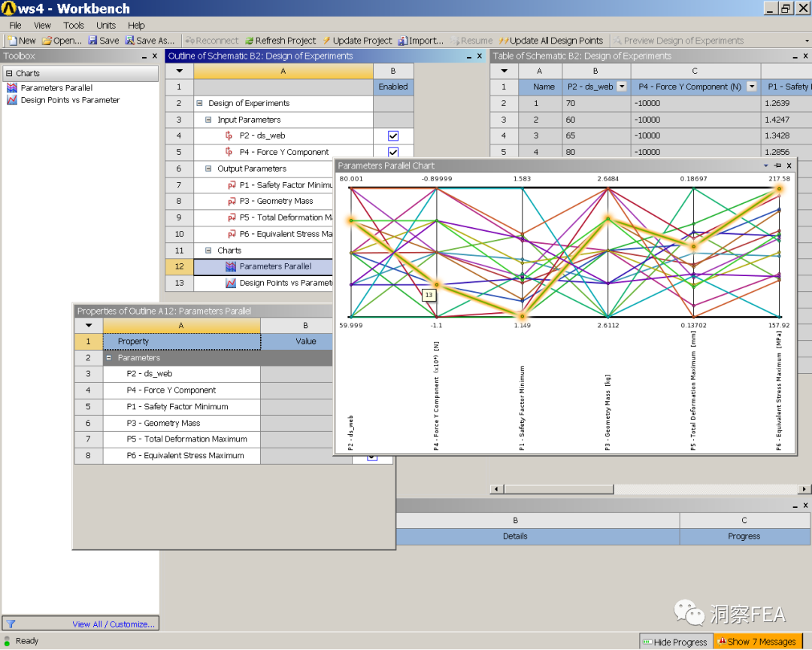This screenshot has width=812, height=650.
Task: Collapse the Input Parameters tree node
Action: click(209, 120)
